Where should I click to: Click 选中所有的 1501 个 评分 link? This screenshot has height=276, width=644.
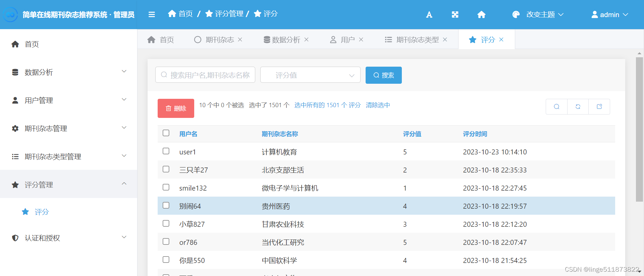(327, 105)
